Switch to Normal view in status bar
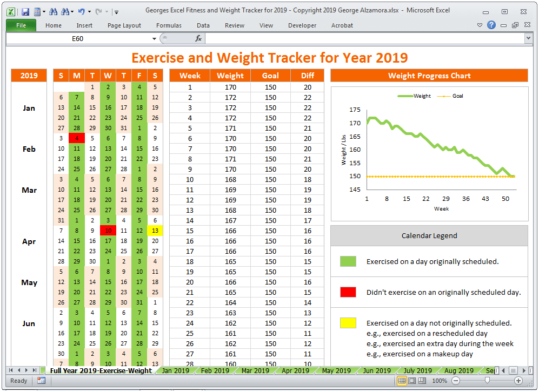539x392 pixels. (402, 381)
